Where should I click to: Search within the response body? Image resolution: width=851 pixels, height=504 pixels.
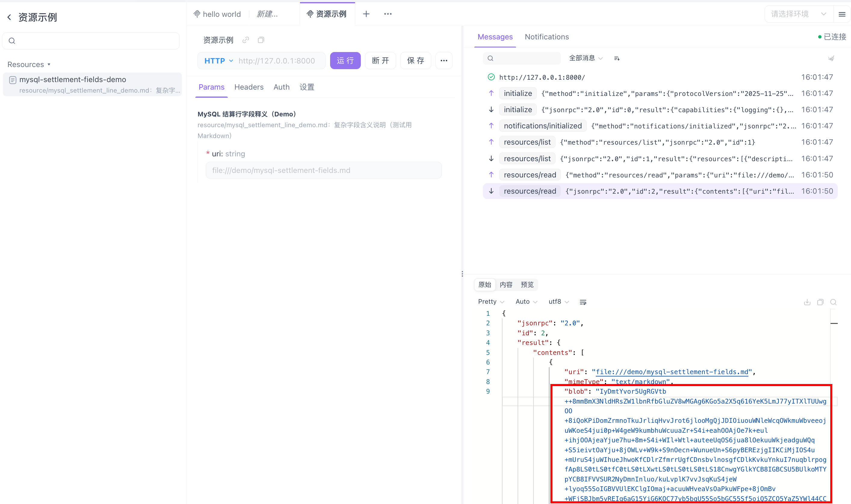(x=833, y=302)
